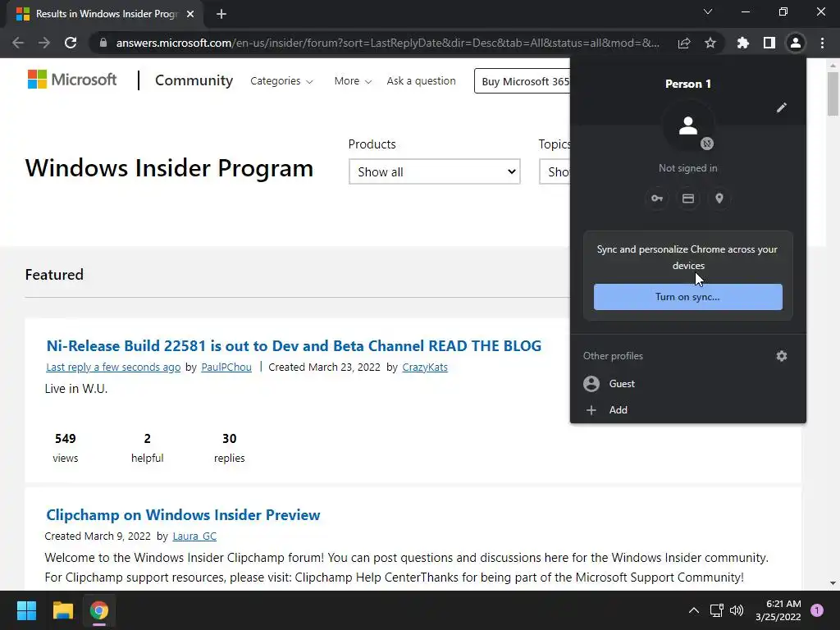Open Payment methods card icon
This screenshot has width=840, height=630.
click(x=688, y=199)
